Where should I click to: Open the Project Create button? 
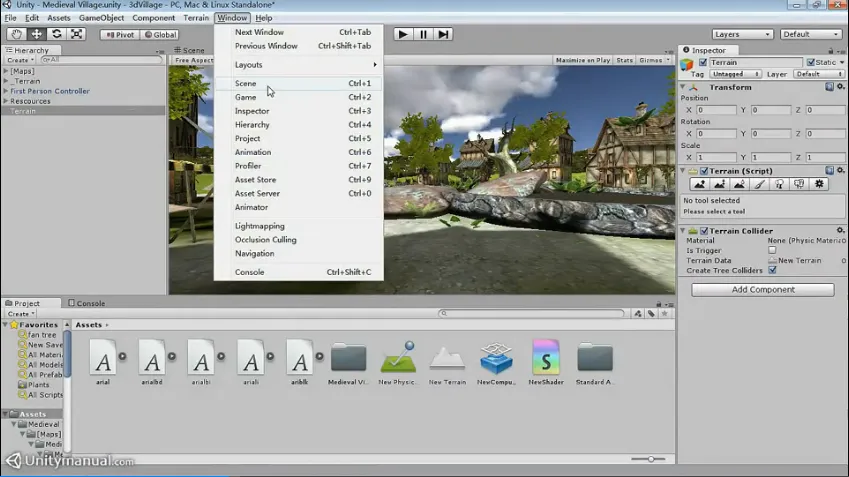tap(21, 314)
